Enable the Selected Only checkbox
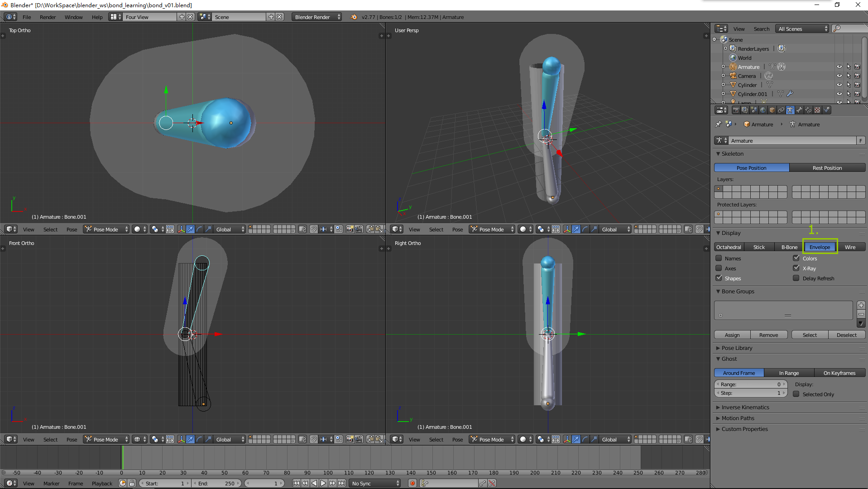 click(796, 394)
